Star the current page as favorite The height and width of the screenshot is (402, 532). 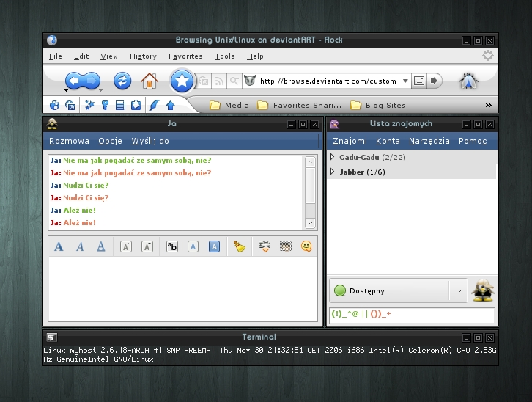tap(182, 81)
